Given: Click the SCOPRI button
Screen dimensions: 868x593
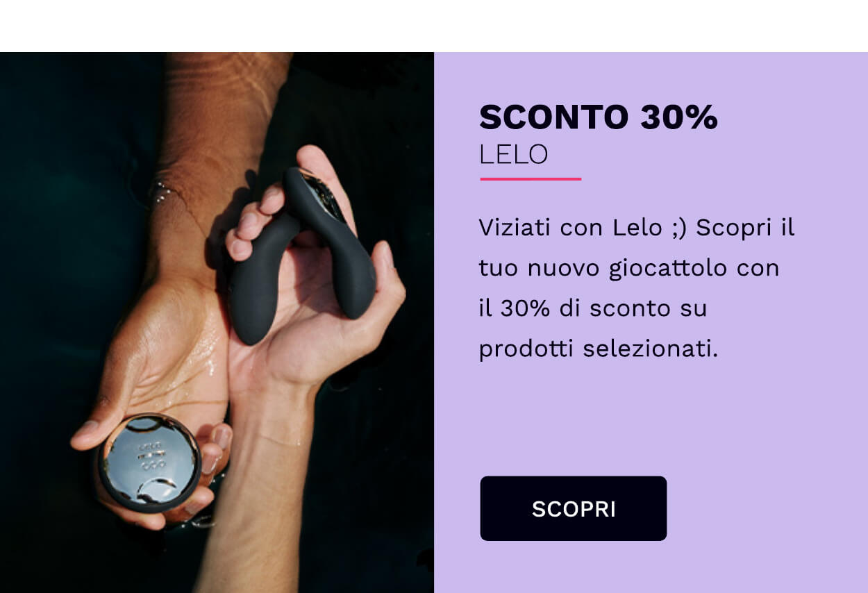Looking at the screenshot, I should click(573, 508).
